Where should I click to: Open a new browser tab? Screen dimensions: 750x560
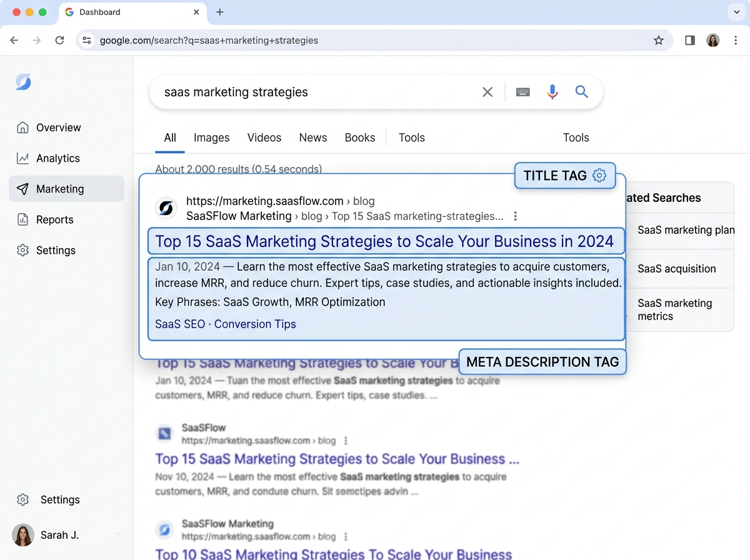(220, 12)
